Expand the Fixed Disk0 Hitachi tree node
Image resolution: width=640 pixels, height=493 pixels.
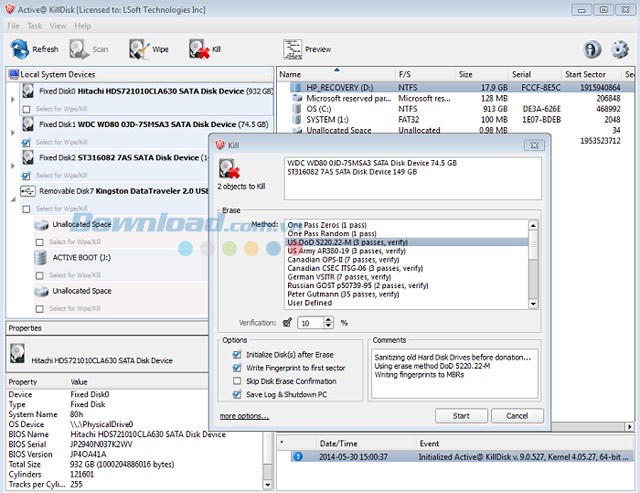[12, 98]
